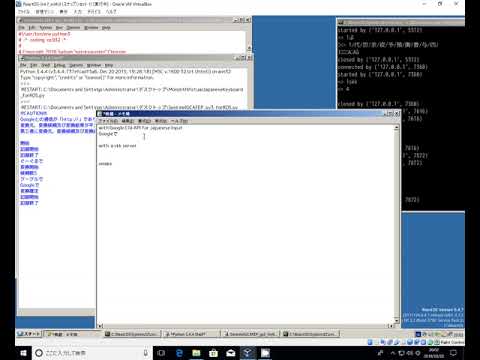The image size is (480, 360).
Task: Click the Python Shell window title bar icon
Action: point(22,58)
